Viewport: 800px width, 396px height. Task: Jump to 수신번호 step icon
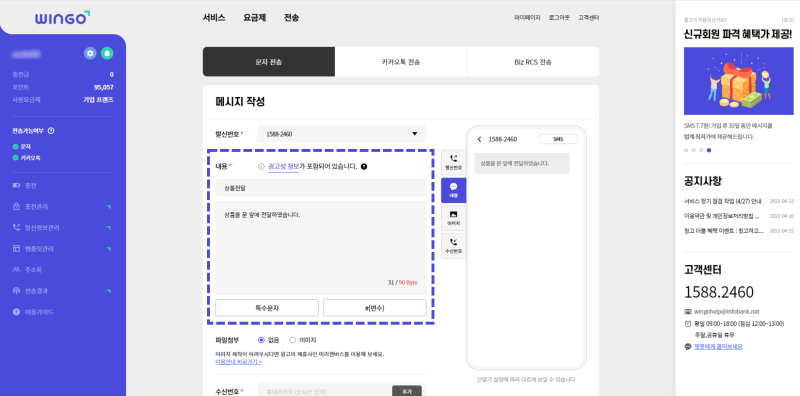click(454, 245)
